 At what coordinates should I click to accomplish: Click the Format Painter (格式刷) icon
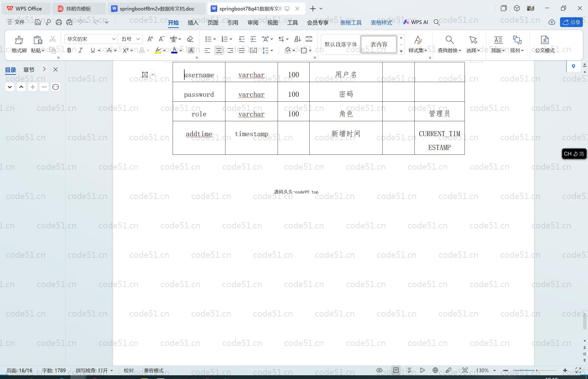pyautogui.click(x=19, y=40)
